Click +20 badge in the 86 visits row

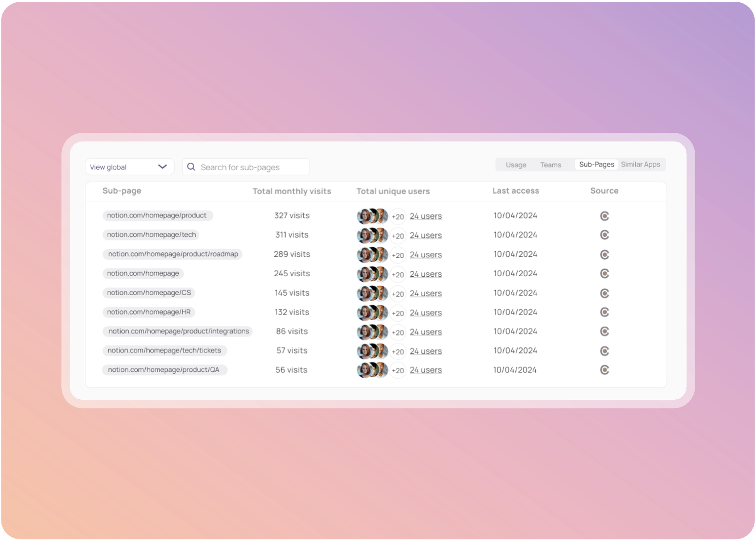pyautogui.click(x=397, y=332)
